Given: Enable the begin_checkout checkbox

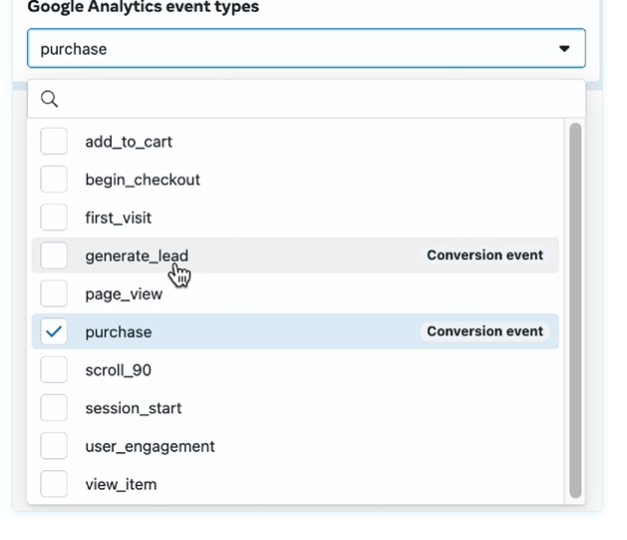Looking at the screenshot, I should 54,179.
